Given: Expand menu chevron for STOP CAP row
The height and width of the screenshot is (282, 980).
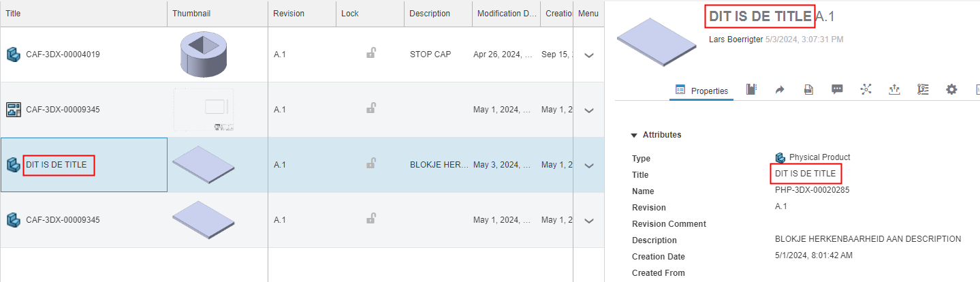Looking at the screenshot, I should click(x=589, y=55).
